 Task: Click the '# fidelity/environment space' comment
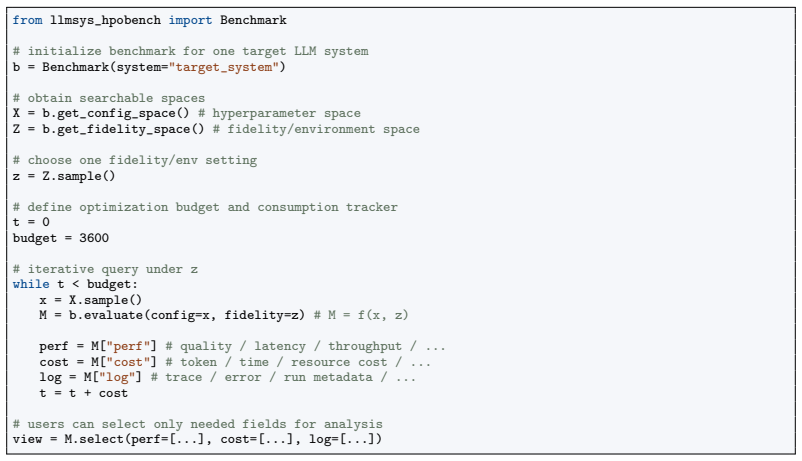tap(316, 129)
